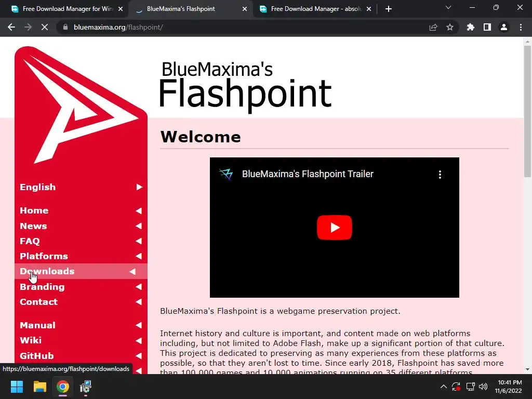This screenshot has height=399, width=532.
Task: Open the network tray icon
Action: 470,387
